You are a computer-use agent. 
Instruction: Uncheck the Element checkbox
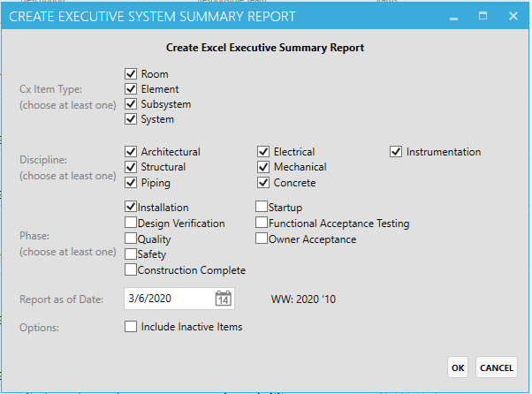pos(131,89)
